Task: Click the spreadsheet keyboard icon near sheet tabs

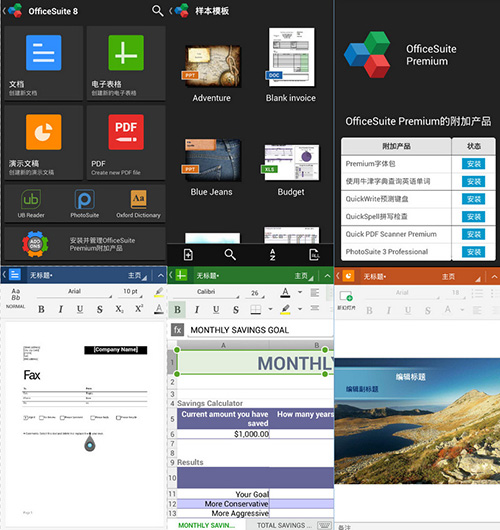Action: [324, 525]
